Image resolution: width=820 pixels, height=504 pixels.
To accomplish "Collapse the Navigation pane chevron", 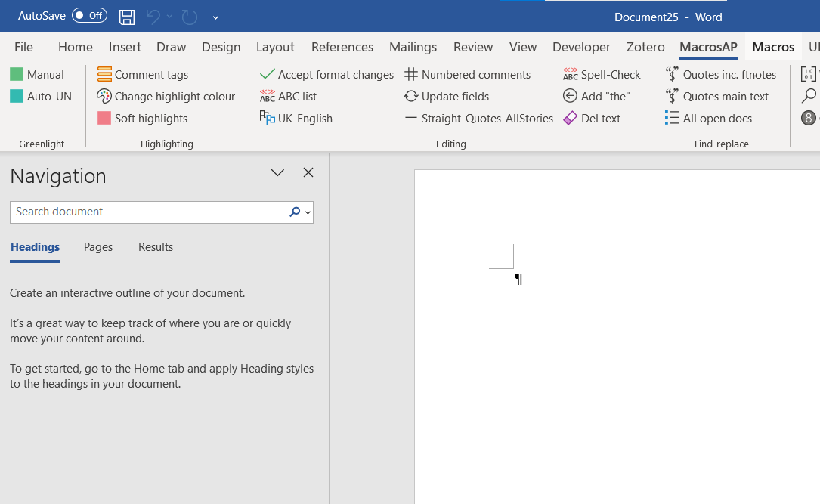I will [x=277, y=172].
